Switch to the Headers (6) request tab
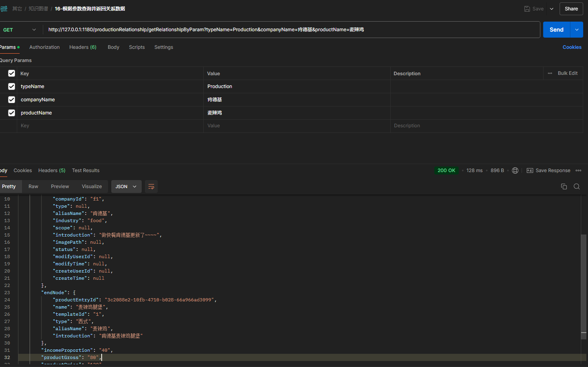The image size is (588, 367). (x=83, y=47)
